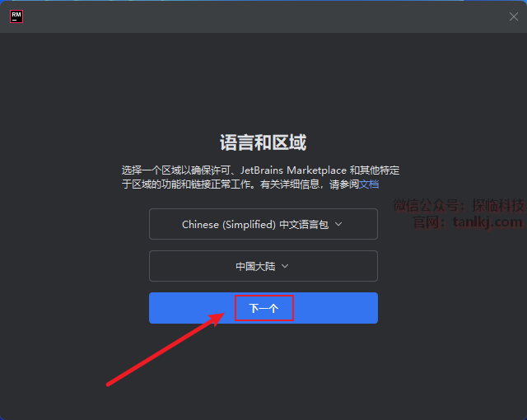This screenshot has height=420, width=527.
Task: Click the X icon at window corner
Action: point(513,16)
